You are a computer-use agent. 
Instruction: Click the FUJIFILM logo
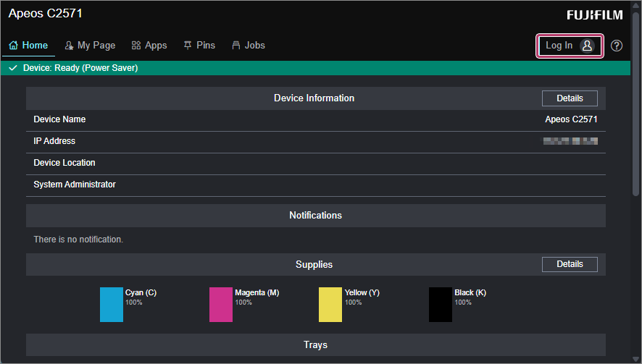pos(595,15)
